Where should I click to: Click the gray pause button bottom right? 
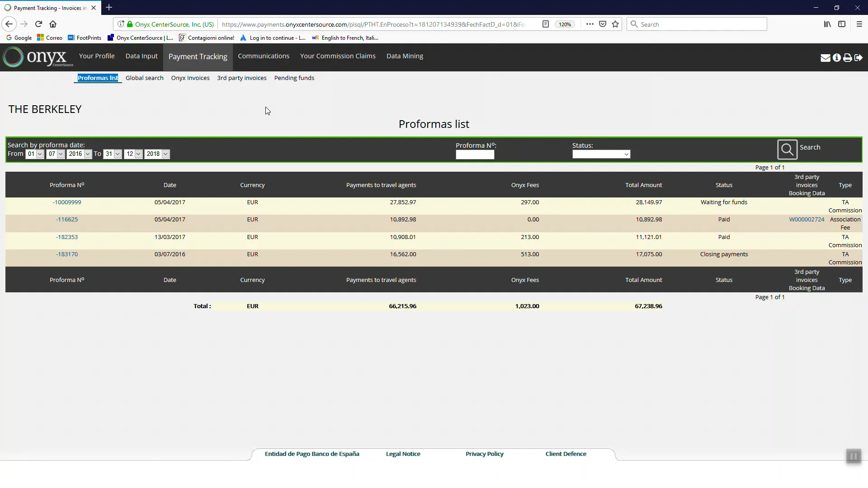853,456
